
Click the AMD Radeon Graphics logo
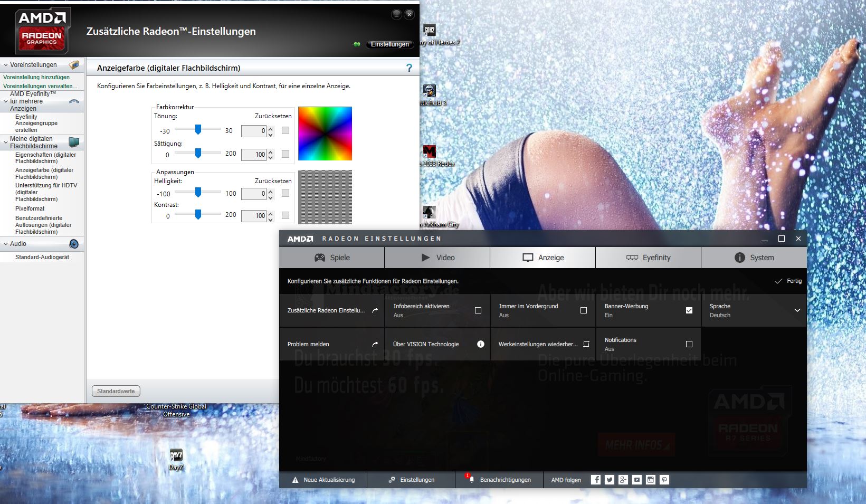coord(42,32)
